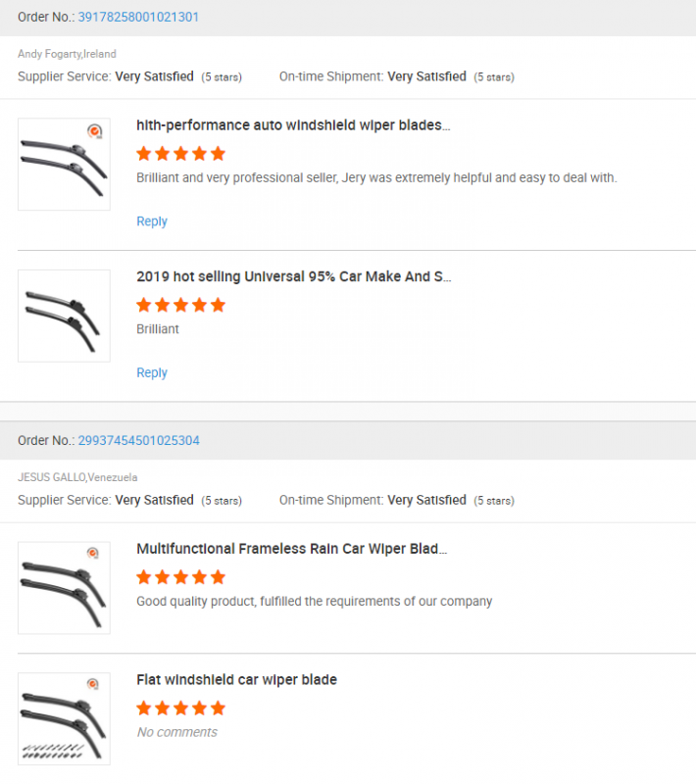Click the 2019 hot selling Universal 95% title
Screen dimensions: 696x784
(293, 276)
